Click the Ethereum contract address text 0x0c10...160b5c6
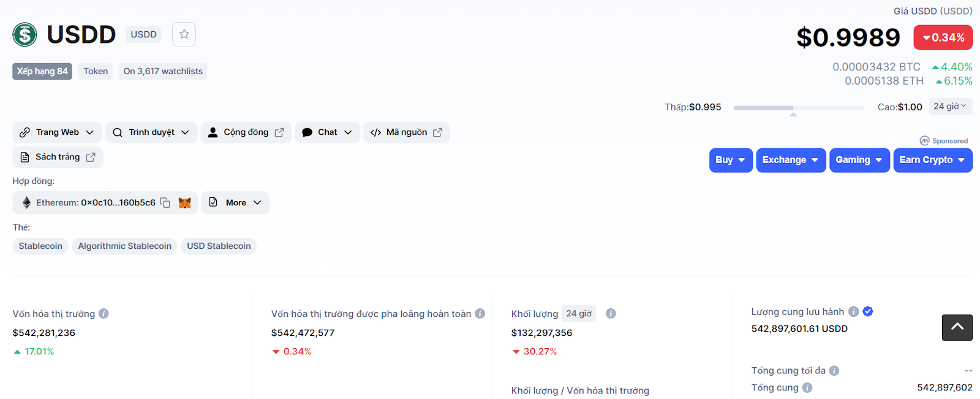Viewport: 980px width, 399px height. pos(118,202)
